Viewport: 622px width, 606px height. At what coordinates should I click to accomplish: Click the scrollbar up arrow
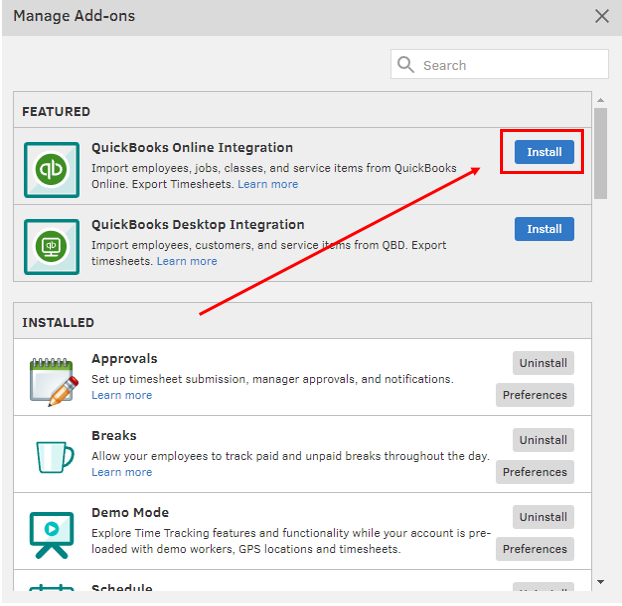[601, 100]
